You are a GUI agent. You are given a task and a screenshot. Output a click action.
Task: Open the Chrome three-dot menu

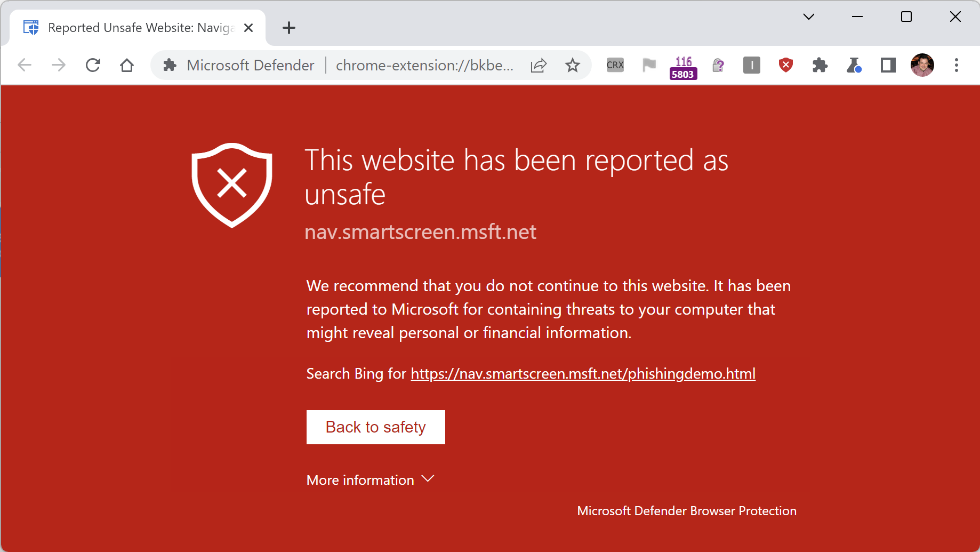pyautogui.click(x=956, y=65)
